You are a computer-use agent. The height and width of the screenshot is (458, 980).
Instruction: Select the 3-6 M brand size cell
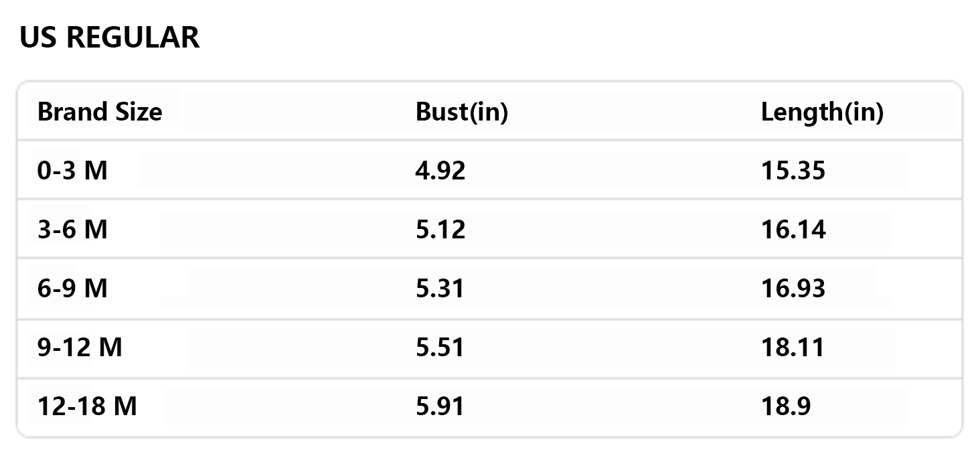pyautogui.click(x=72, y=230)
